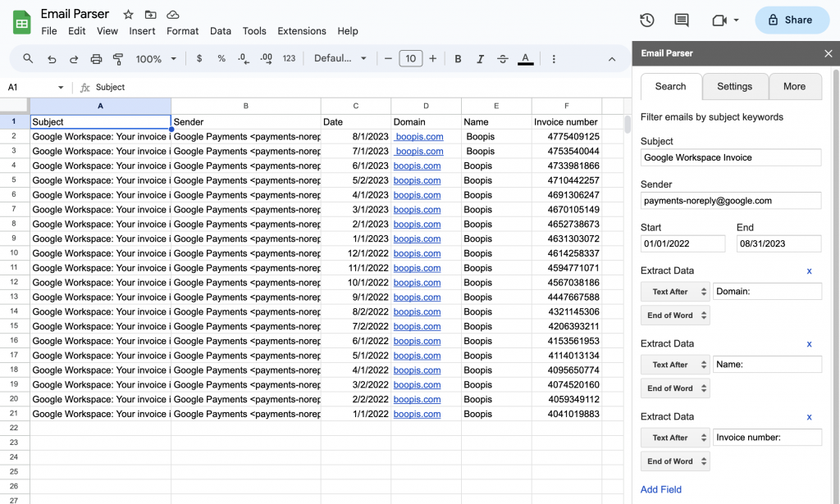Open the comments icon
The image size is (840, 504).
682,20
